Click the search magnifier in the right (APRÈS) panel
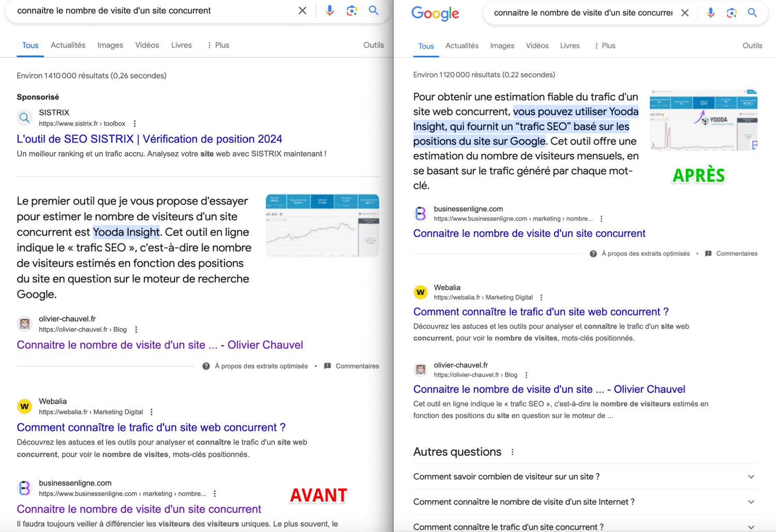This screenshot has width=776, height=532. click(x=753, y=13)
